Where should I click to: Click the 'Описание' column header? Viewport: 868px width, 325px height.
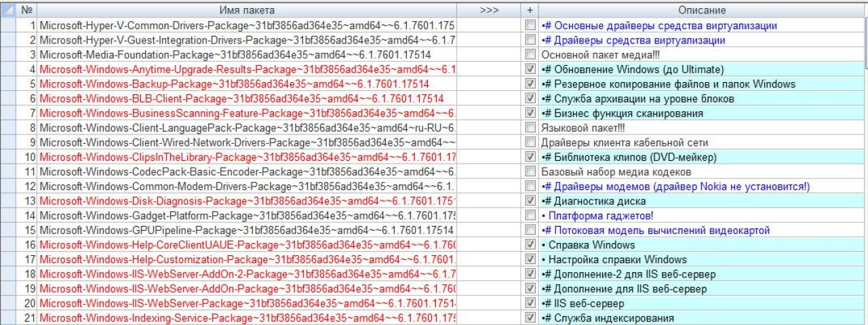702,10
